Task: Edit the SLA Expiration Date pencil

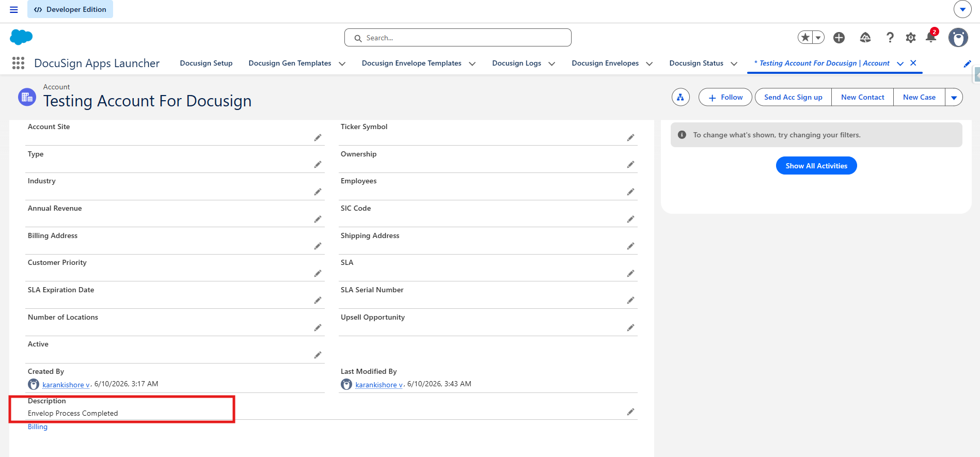Action: (x=318, y=300)
